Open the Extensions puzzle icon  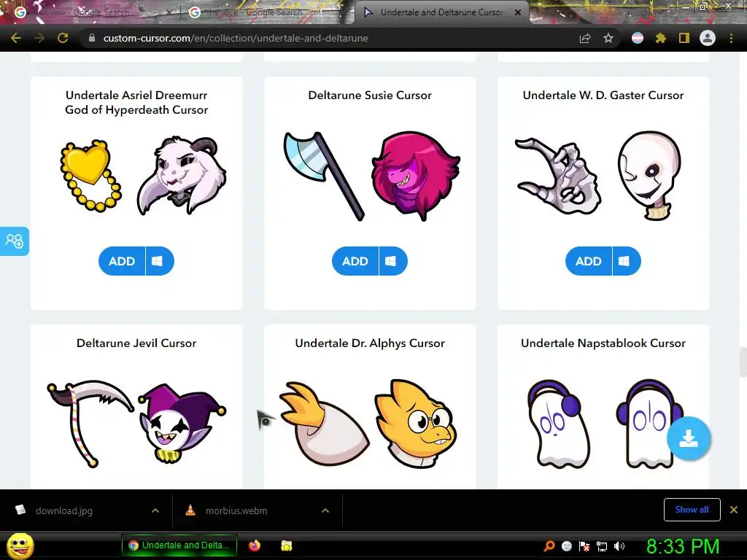661,38
